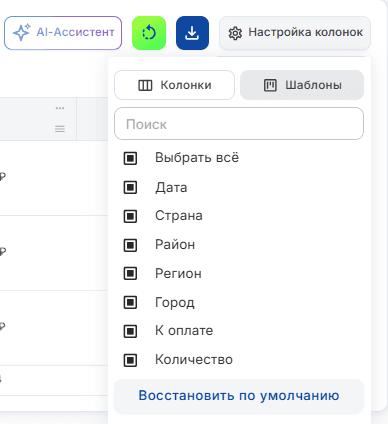Toggle the Район column checkbox

(x=130, y=245)
